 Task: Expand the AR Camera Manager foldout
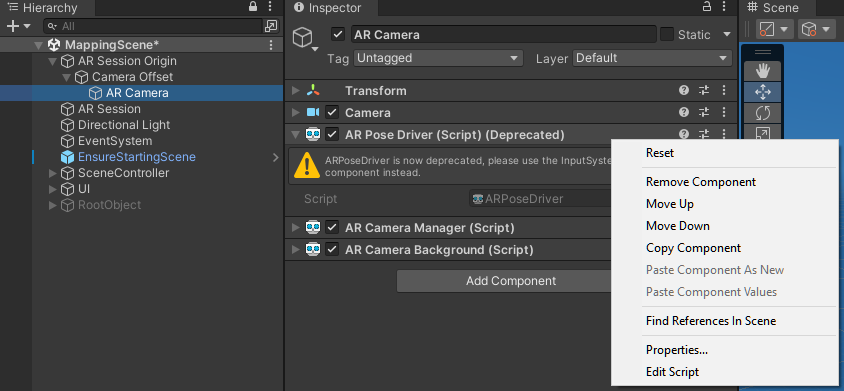pos(295,228)
